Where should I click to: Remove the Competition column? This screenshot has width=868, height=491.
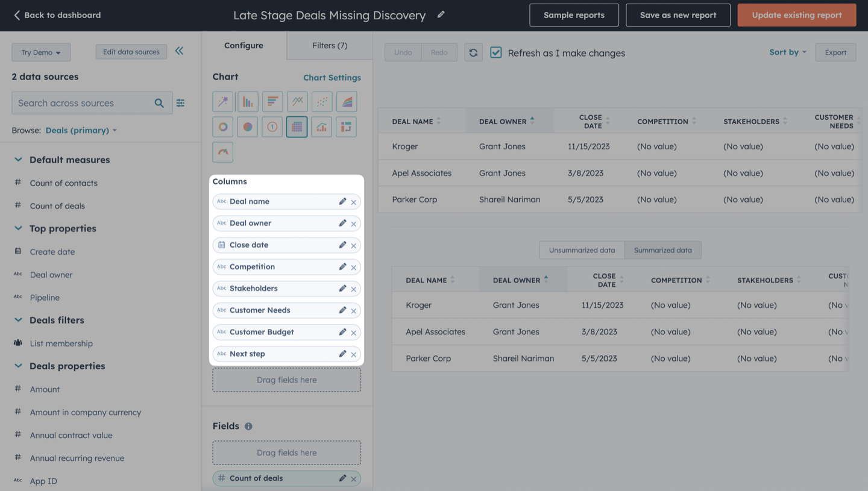point(354,267)
